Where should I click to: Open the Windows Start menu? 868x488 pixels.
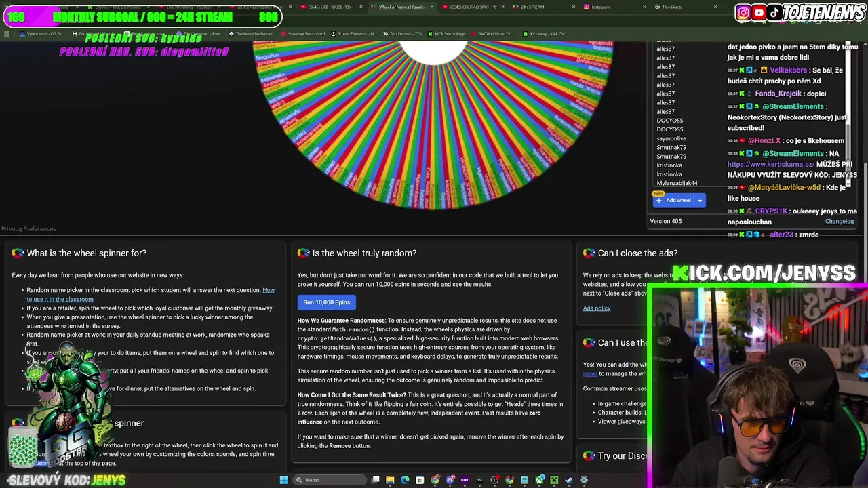tap(283, 480)
